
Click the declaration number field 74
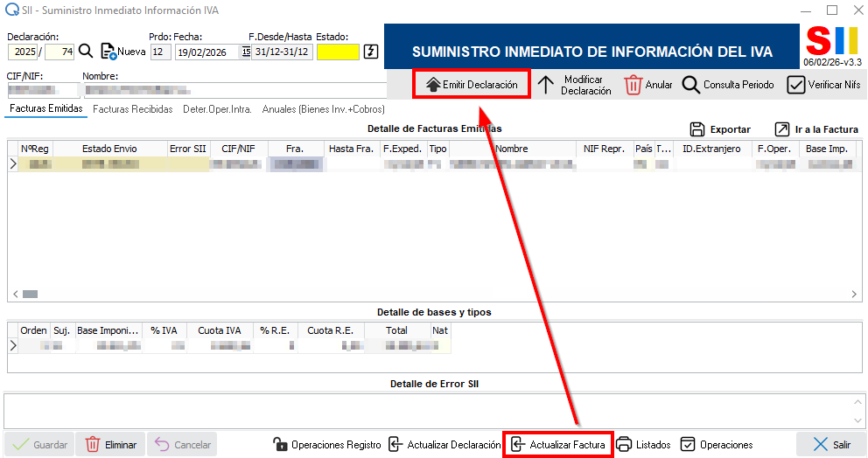[59, 52]
